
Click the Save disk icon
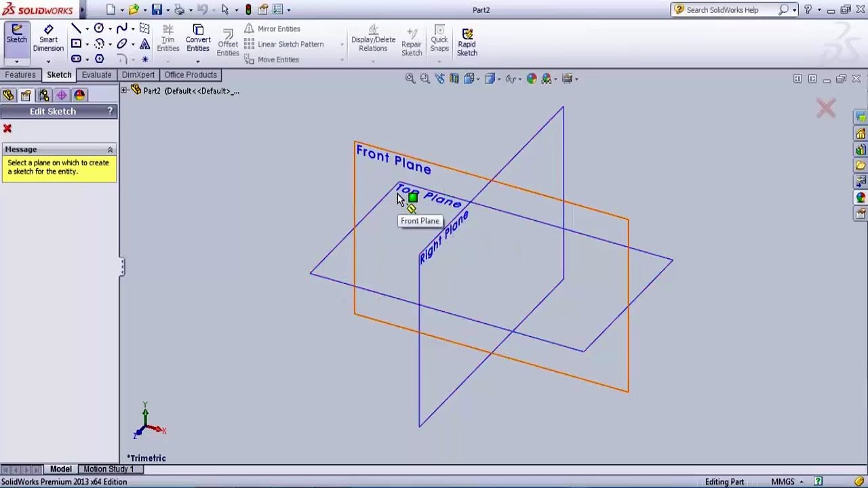click(157, 9)
